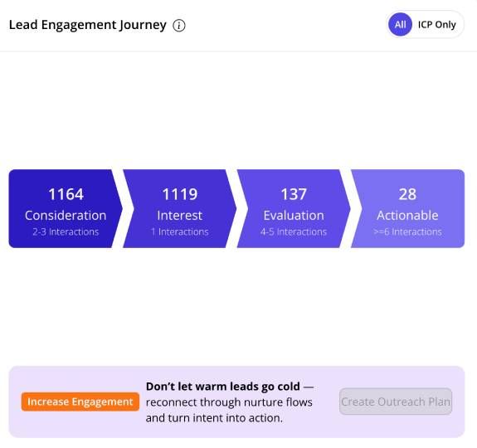Click the 1119 count number
Viewport: 477px width, 448px height.
click(180, 194)
